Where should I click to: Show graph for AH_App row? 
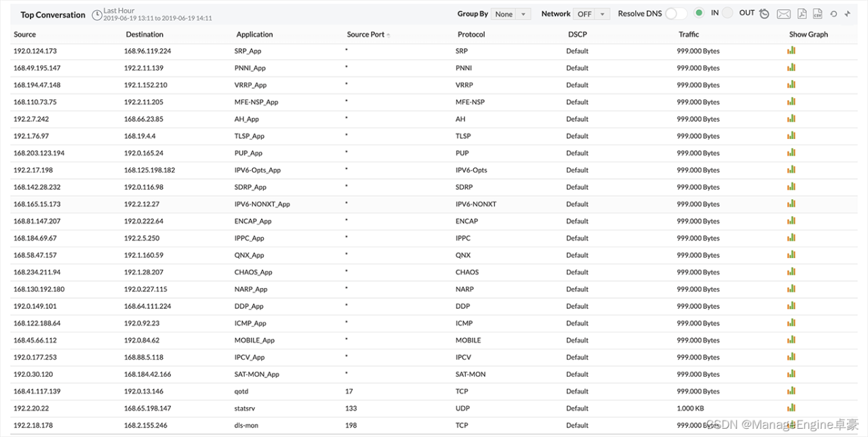pos(791,118)
